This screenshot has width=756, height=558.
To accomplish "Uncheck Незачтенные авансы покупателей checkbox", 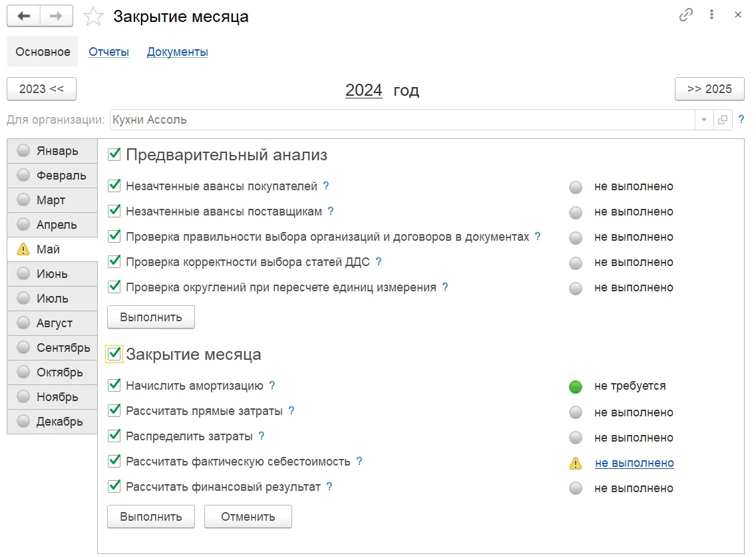I will click(114, 186).
